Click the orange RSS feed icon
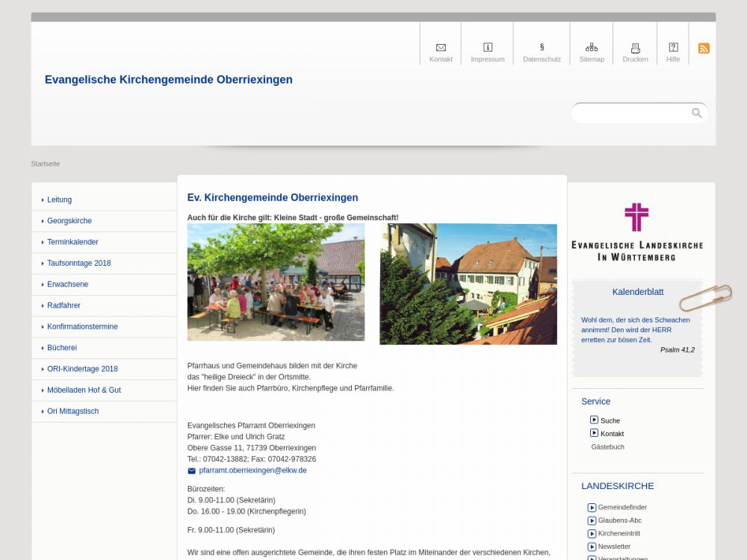The height and width of the screenshot is (560, 747). [x=704, y=49]
